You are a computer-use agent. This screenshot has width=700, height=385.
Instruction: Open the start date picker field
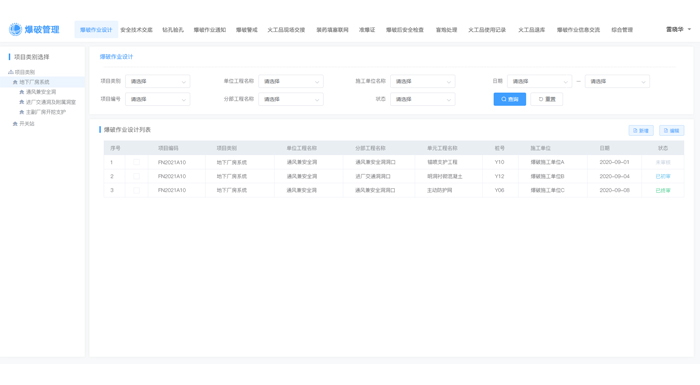click(539, 81)
